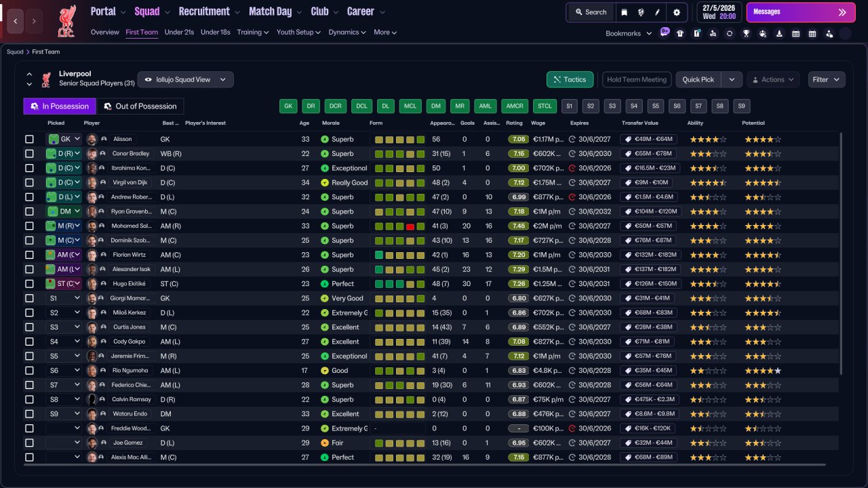Image resolution: width=868 pixels, height=488 pixels.
Task: Open the Actions dropdown
Action: [x=772, y=79]
